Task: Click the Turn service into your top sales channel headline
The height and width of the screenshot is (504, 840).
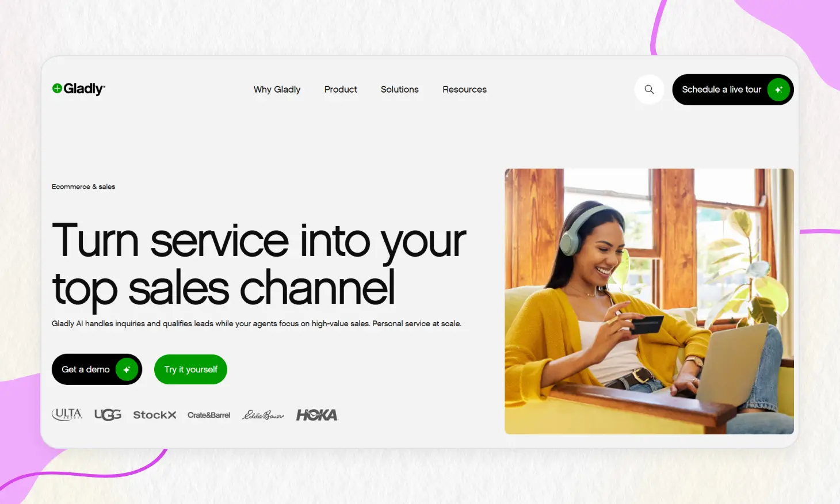Action: [259, 265]
